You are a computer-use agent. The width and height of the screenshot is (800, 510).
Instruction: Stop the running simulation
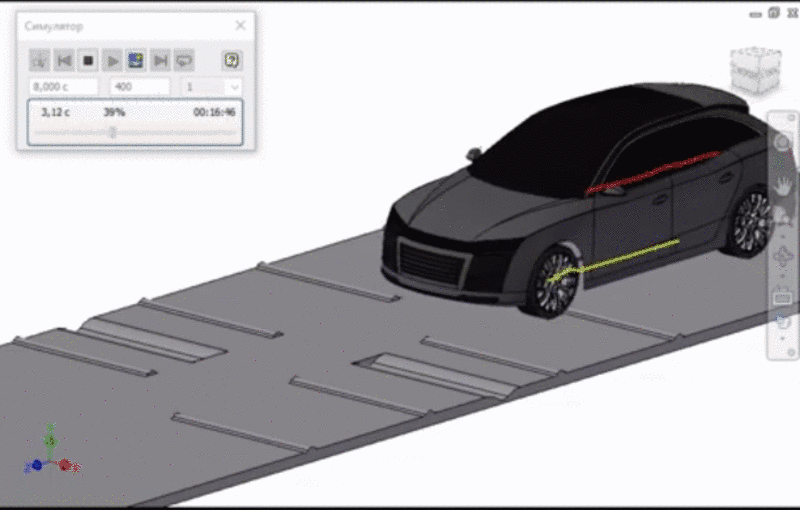(x=88, y=61)
